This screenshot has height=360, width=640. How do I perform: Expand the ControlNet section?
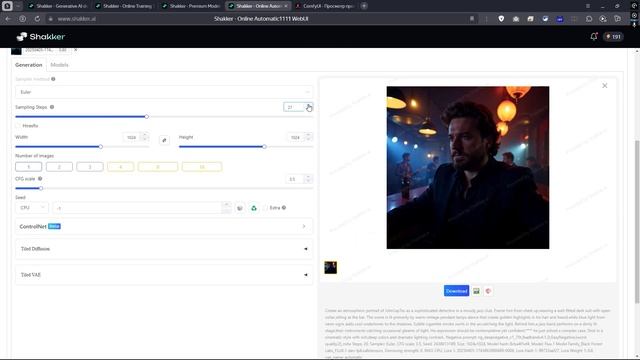[164, 227]
